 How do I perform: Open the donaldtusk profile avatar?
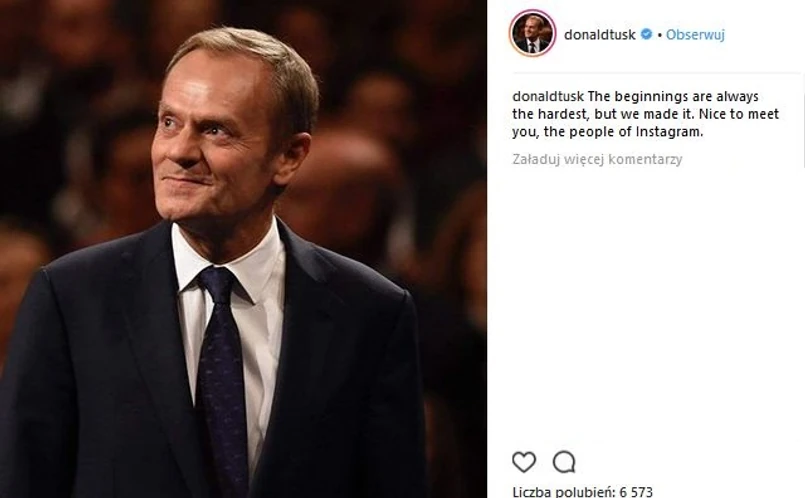532,35
